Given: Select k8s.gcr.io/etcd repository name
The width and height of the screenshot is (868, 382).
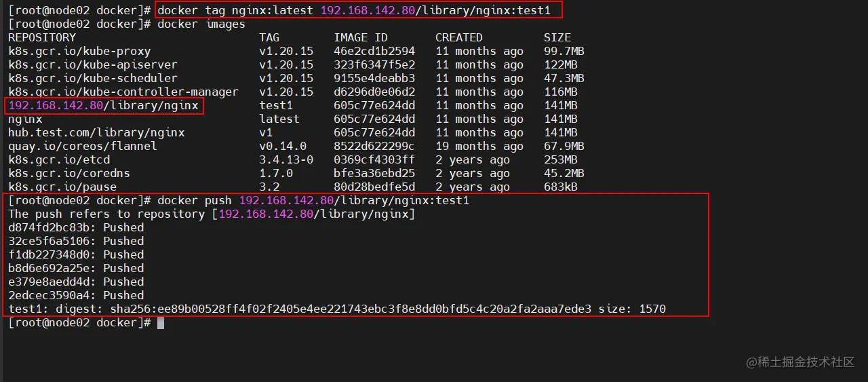Looking at the screenshot, I should pos(59,159).
